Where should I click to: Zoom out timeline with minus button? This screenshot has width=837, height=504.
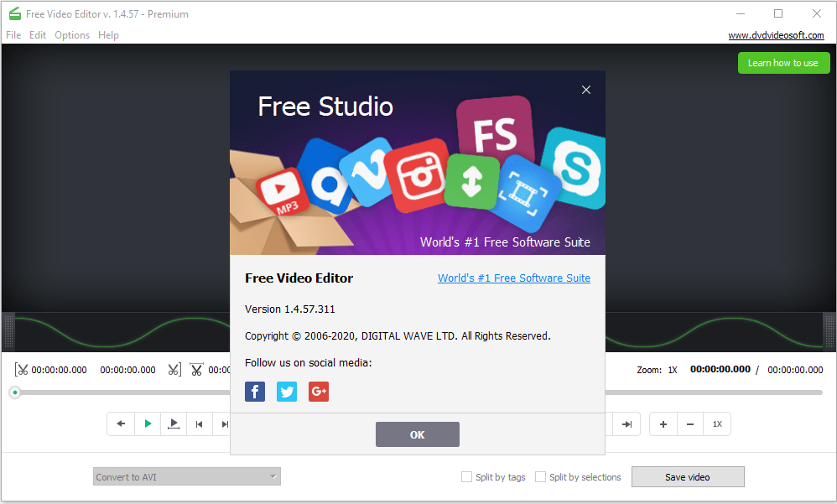coord(690,424)
